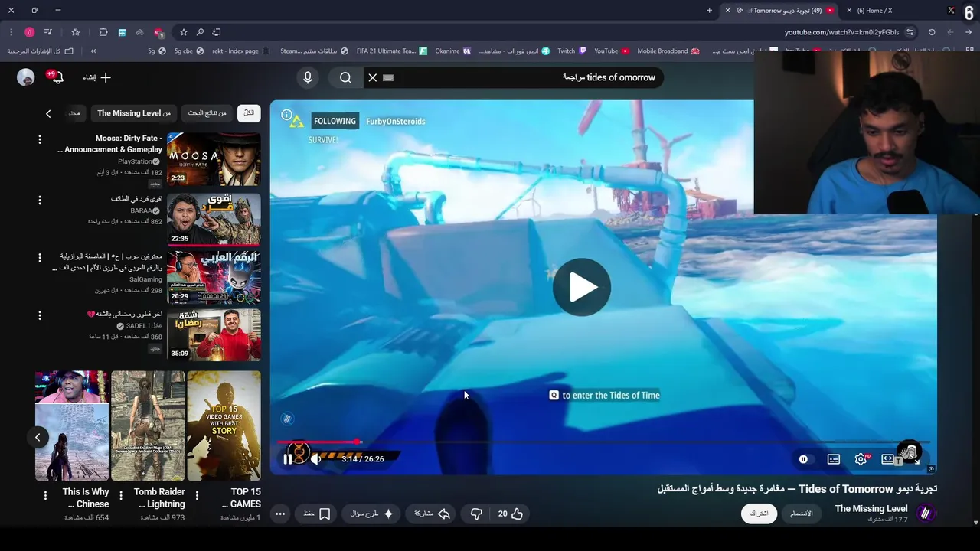
Task: Reload the page with the refresh icon
Action: 932,32
